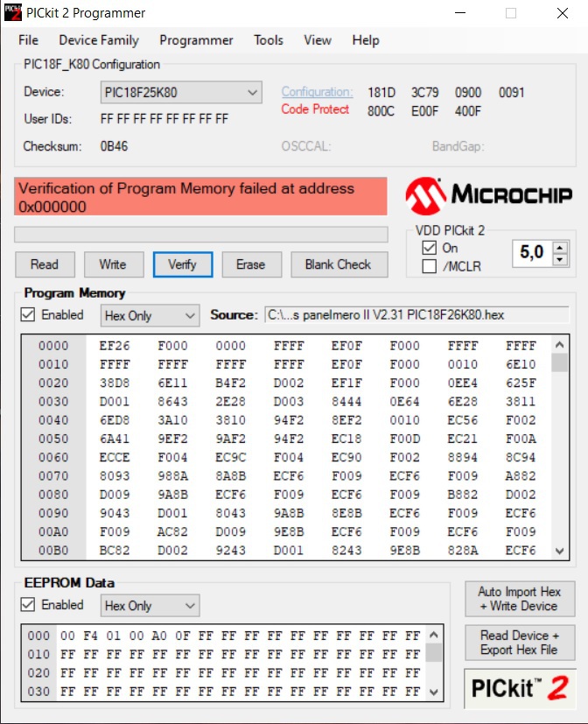Click Read Device + Export Hex File
This screenshot has height=724, width=588.
pos(520,643)
